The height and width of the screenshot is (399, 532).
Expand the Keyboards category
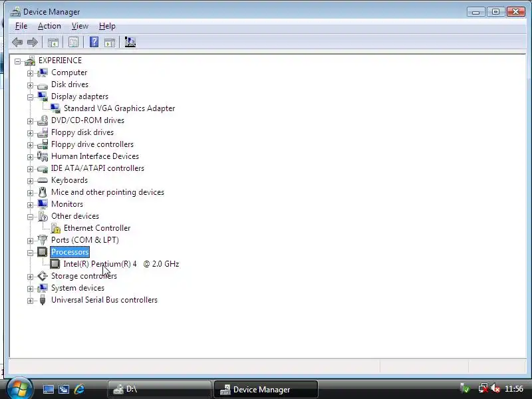tap(30, 181)
